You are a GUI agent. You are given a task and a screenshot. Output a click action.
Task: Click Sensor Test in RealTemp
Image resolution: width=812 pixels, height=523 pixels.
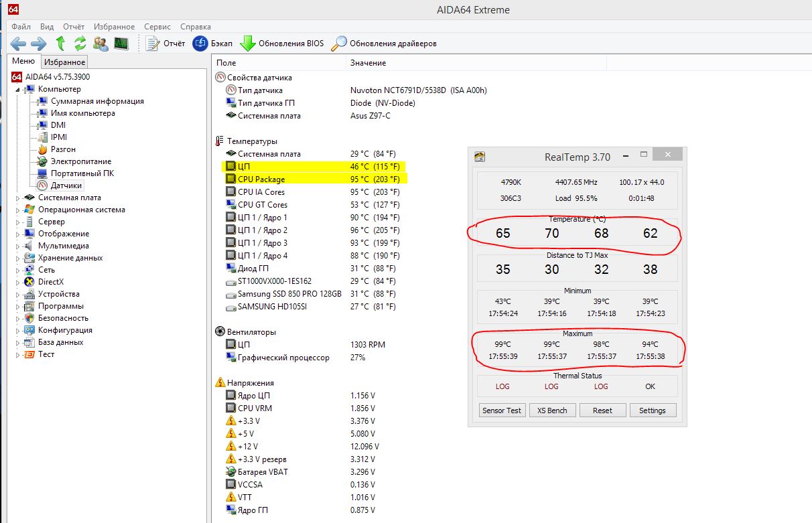502,410
